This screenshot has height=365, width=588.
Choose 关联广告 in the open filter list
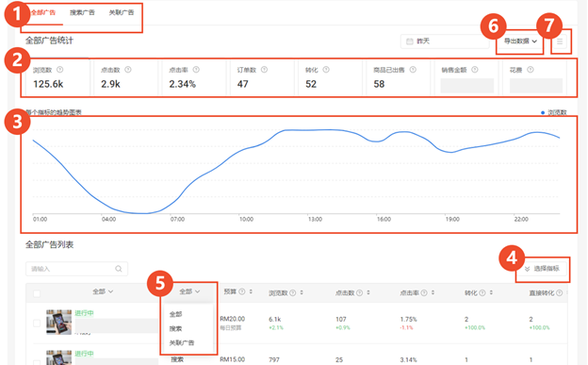pyautogui.click(x=182, y=342)
